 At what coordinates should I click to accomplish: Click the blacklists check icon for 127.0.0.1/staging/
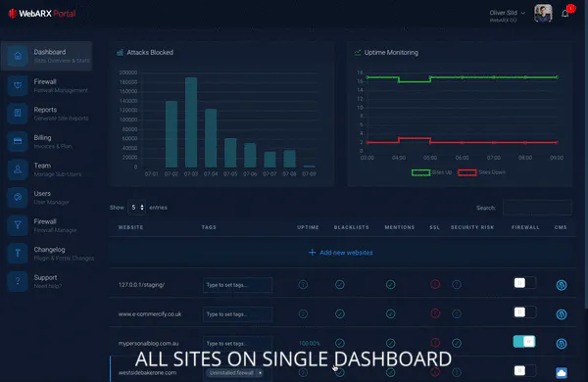(340, 284)
